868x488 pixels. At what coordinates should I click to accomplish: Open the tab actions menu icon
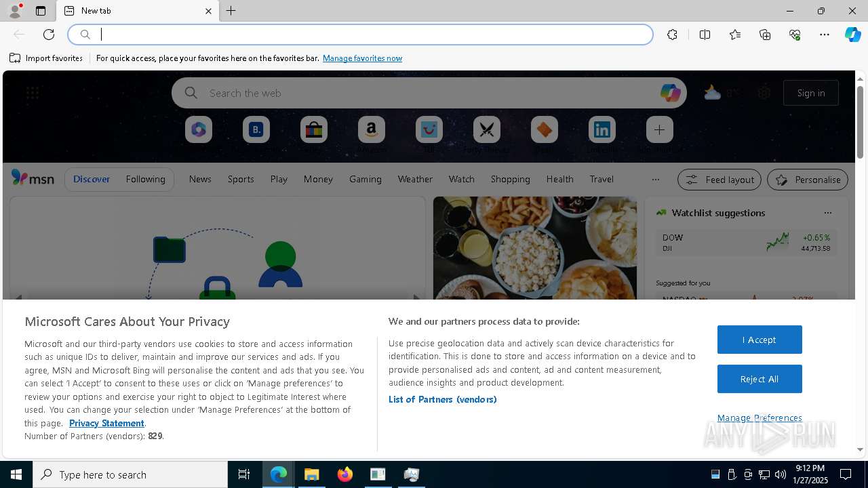41,11
